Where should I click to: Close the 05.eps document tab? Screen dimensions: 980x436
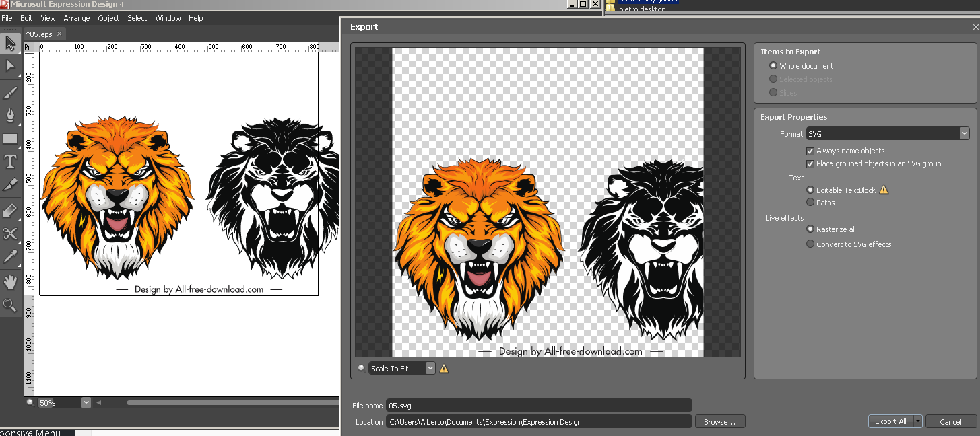59,34
